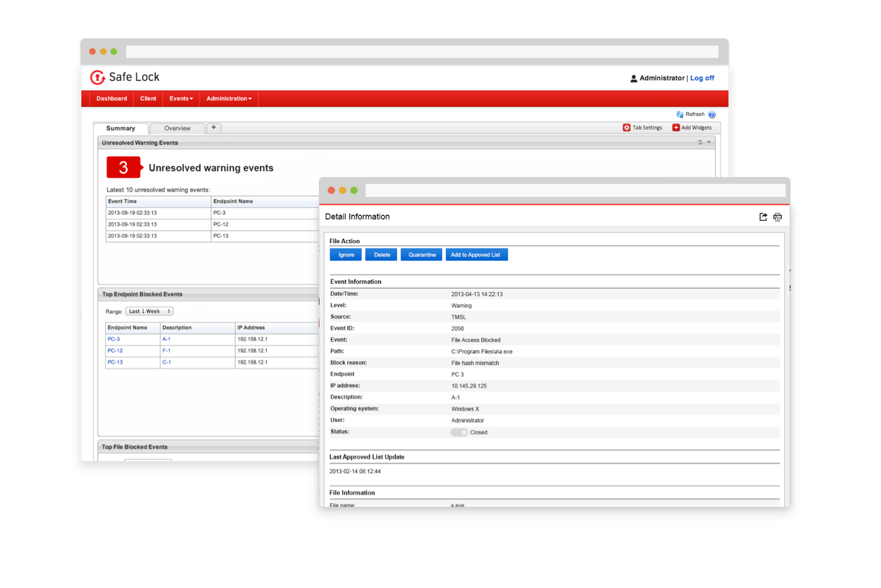Open the PC-3 endpoint link in Blocked Events

(x=114, y=339)
